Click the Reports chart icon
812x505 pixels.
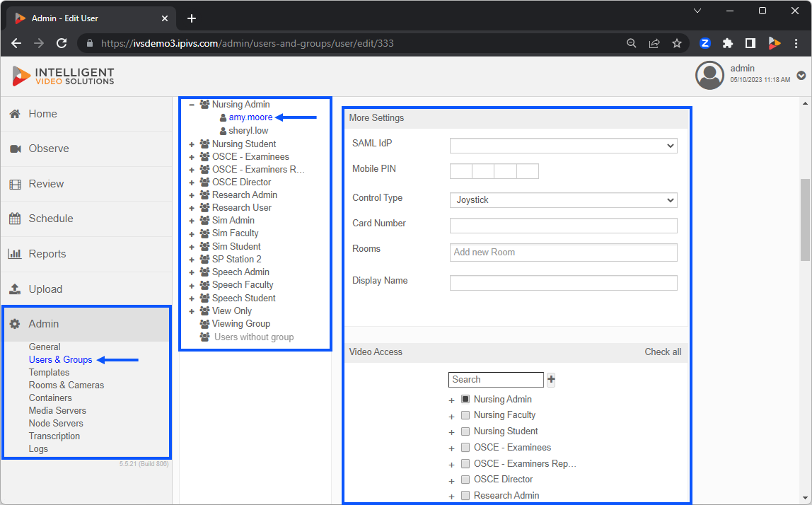(x=14, y=254)
